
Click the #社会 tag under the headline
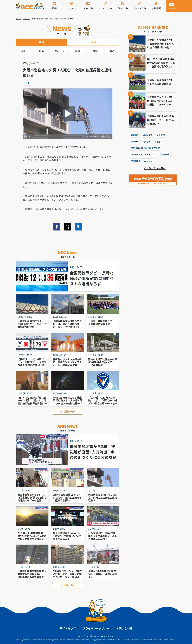click(27, 83)
